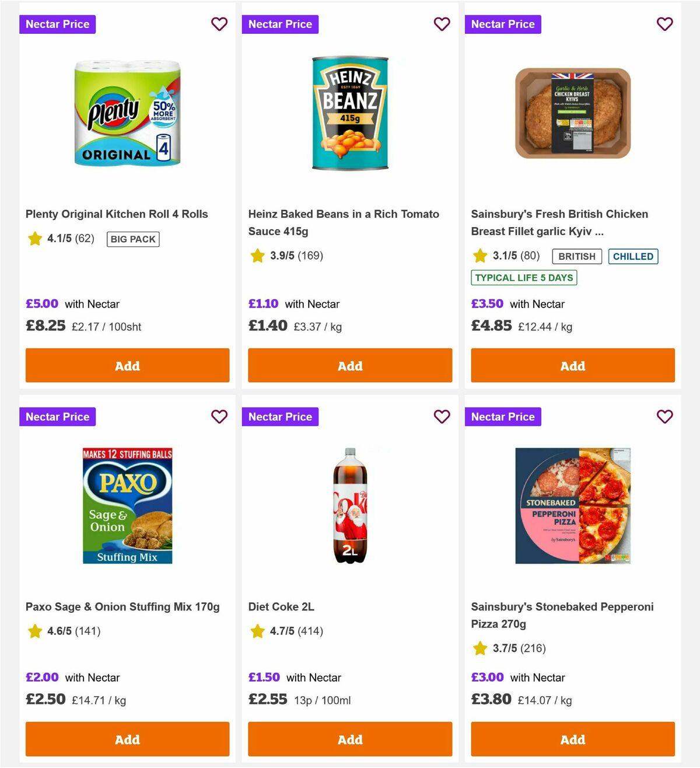Open the Heinz Baked Beans product page
The image size is (700, 768).
click(x=344, y=222)
